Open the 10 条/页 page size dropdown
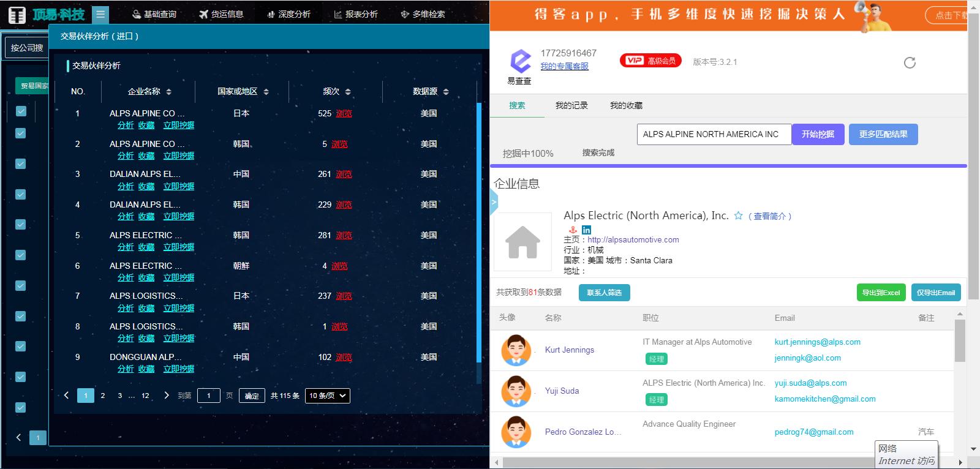Screen dimensions: 980x469 (x=328, y=396)
